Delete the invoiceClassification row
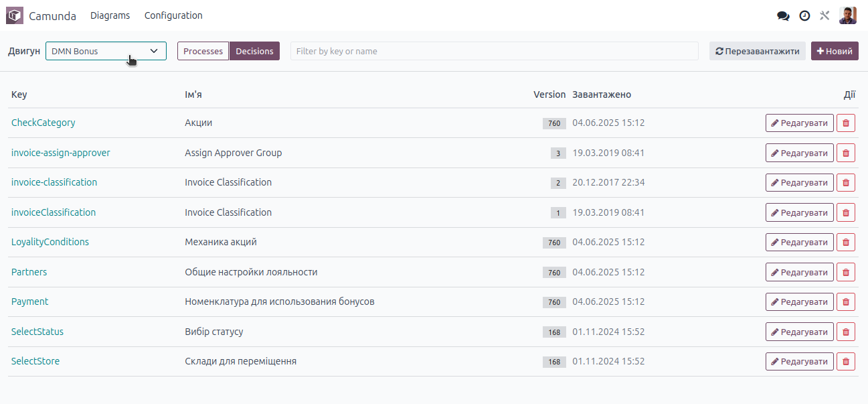 (x=846, y=212)
